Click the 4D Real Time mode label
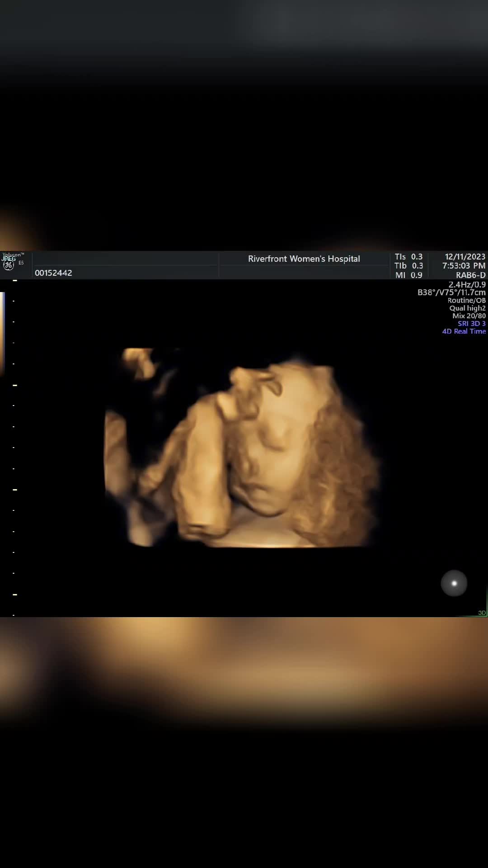The height and width of the screenshot is (868, 488). click(464, 331)
